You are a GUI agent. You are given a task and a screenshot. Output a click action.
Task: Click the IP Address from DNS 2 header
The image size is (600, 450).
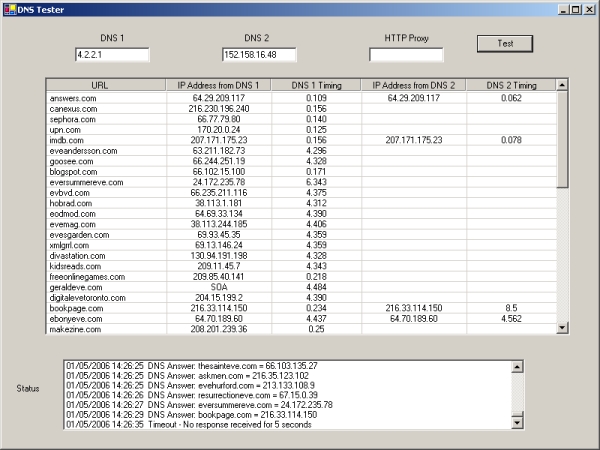click(x=414, y=85)
